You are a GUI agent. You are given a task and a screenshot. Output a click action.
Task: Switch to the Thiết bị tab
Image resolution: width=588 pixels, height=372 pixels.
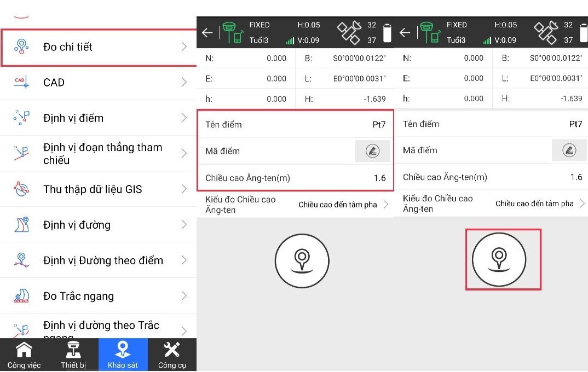tap(73, 355)
